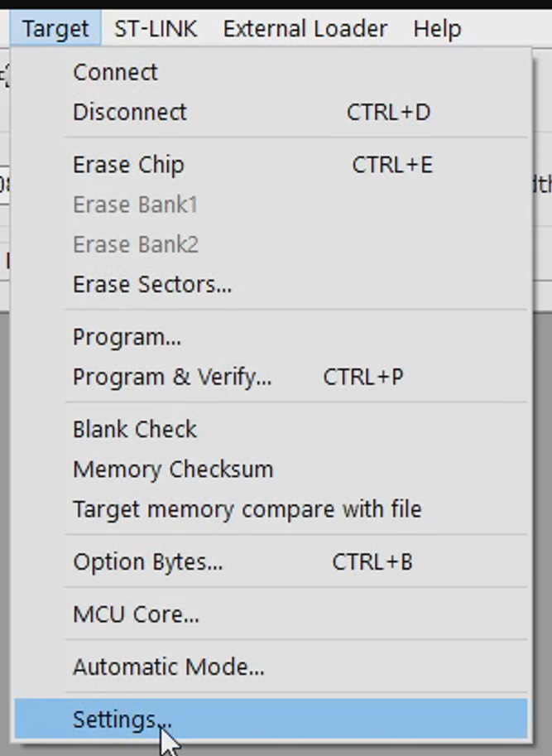Open the External Loader menu

[x=305, y=29]
